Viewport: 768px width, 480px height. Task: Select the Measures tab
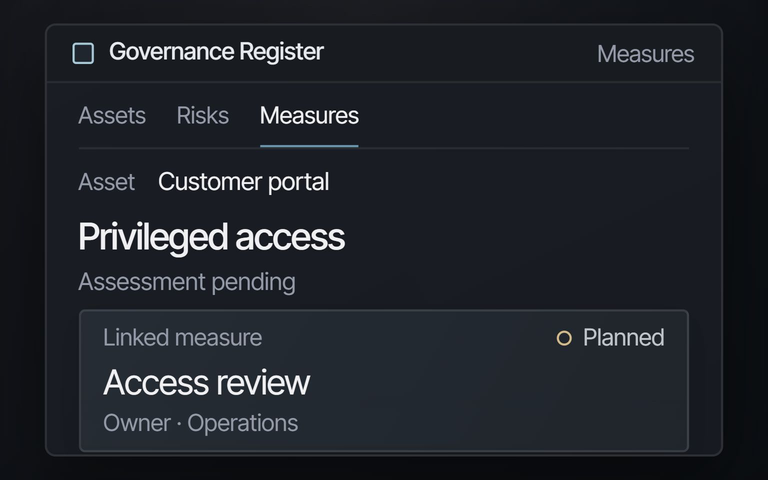pyautogui.click(x=309, y=116)
